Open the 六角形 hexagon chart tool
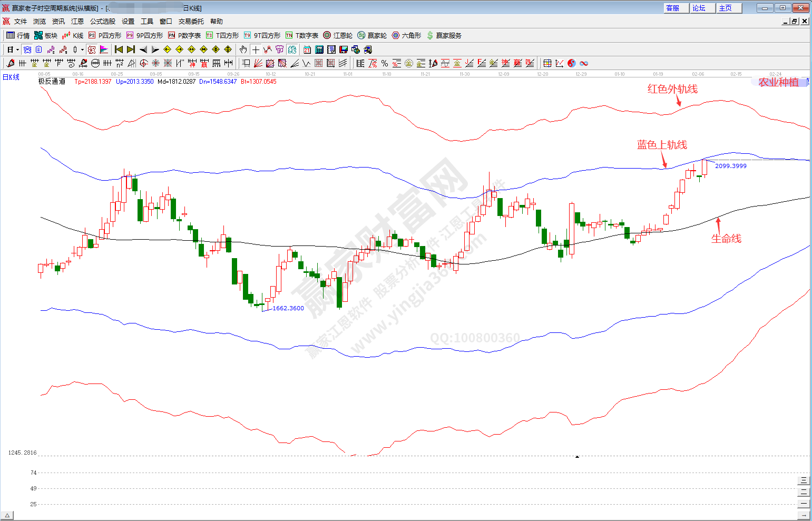This screenshot has height=521, width=812. (406, 35)
